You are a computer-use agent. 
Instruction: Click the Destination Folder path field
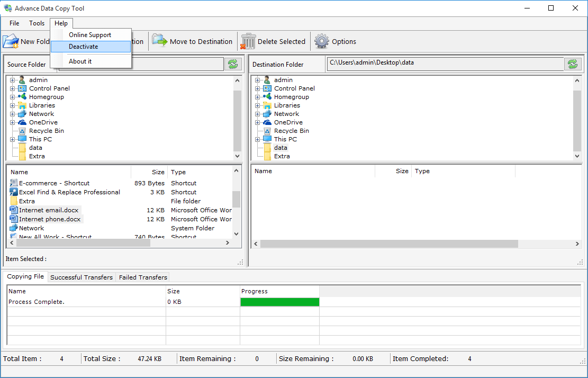click(445, 63)
